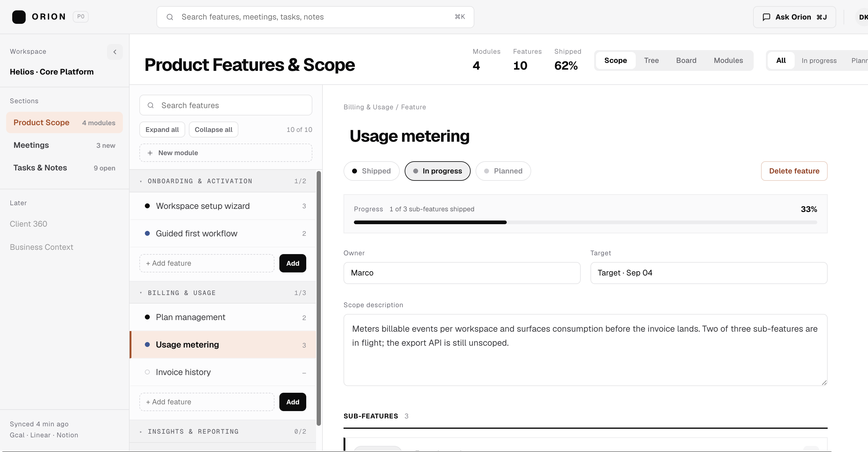Switch to the Tree view tab
This screenshot has width=868, height=452.
[x=651, y=60]
